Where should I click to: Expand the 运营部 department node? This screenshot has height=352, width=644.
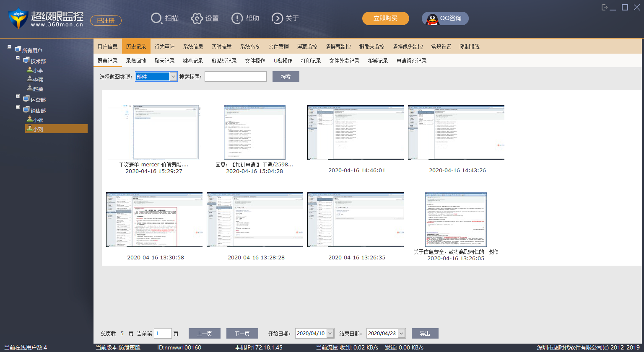tap(18, 96)
